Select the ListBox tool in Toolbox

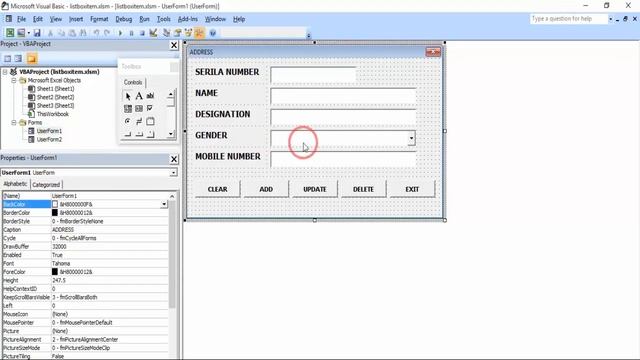pos(139,109)
